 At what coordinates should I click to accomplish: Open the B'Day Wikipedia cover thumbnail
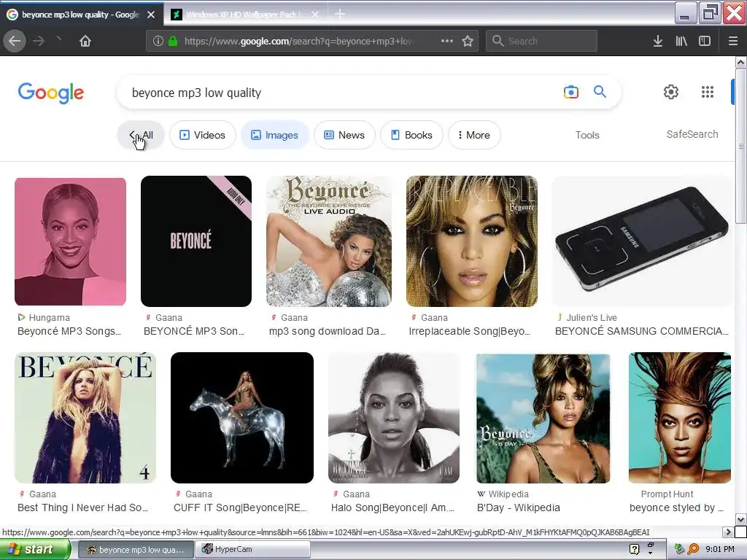click(543, 418)
